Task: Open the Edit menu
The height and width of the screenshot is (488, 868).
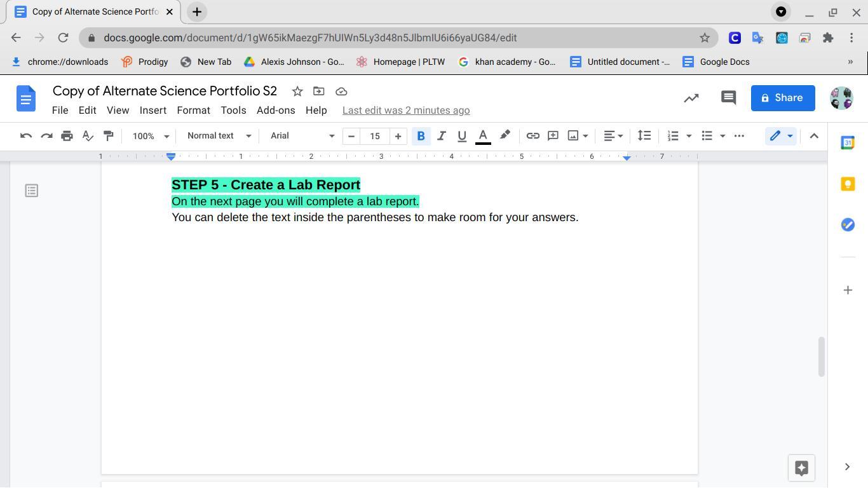Action: click(x=87, y=110)
